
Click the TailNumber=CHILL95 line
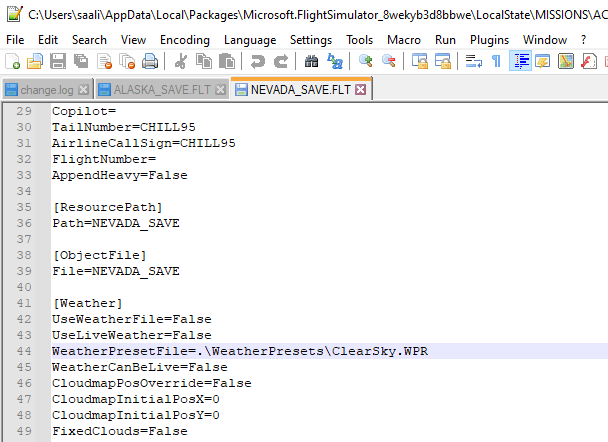tap(124, 127)
